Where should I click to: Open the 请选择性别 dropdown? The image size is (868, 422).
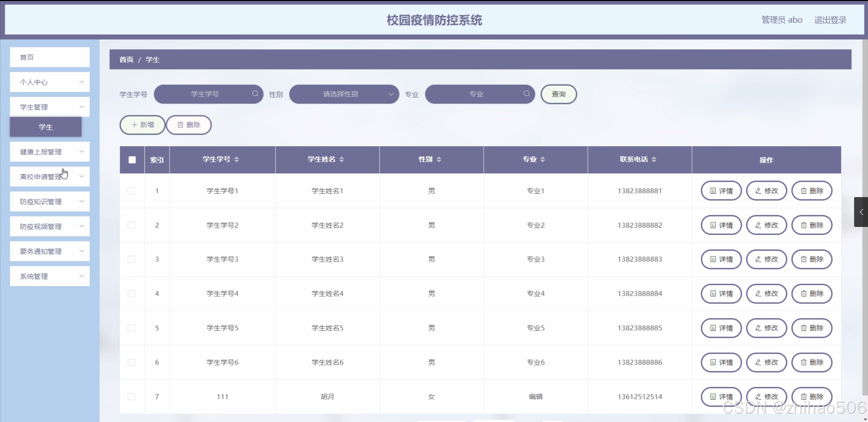344,94
